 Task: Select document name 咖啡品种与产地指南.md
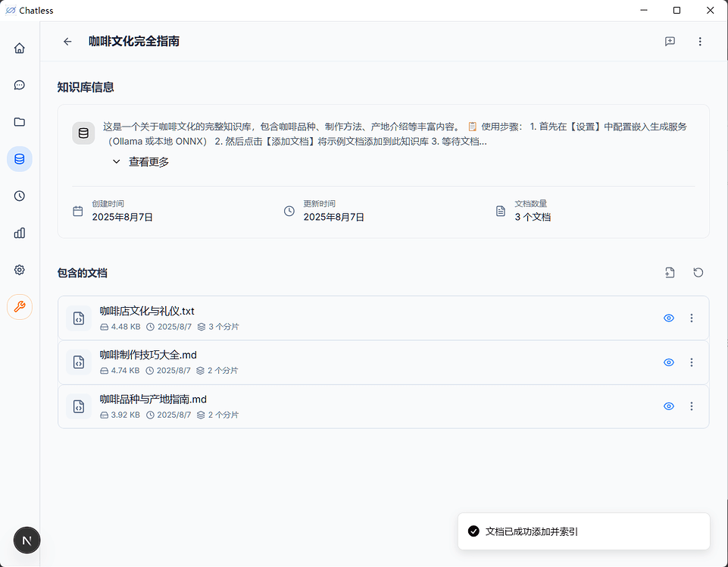(153, 399)
